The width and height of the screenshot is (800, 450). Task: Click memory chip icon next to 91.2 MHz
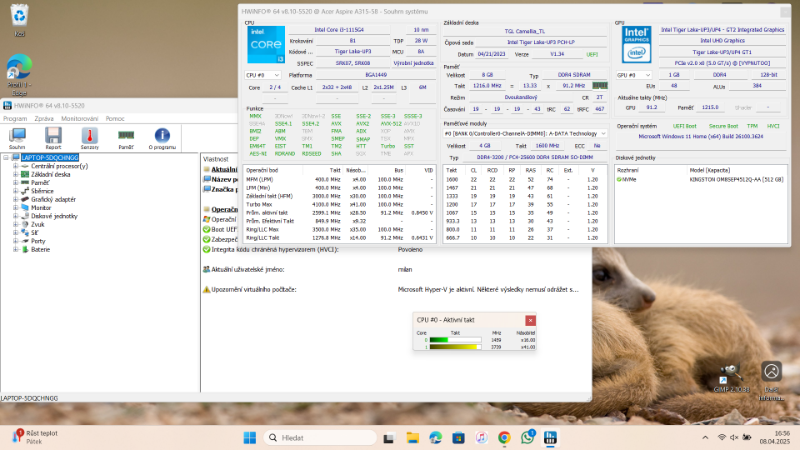click(599, 86)
